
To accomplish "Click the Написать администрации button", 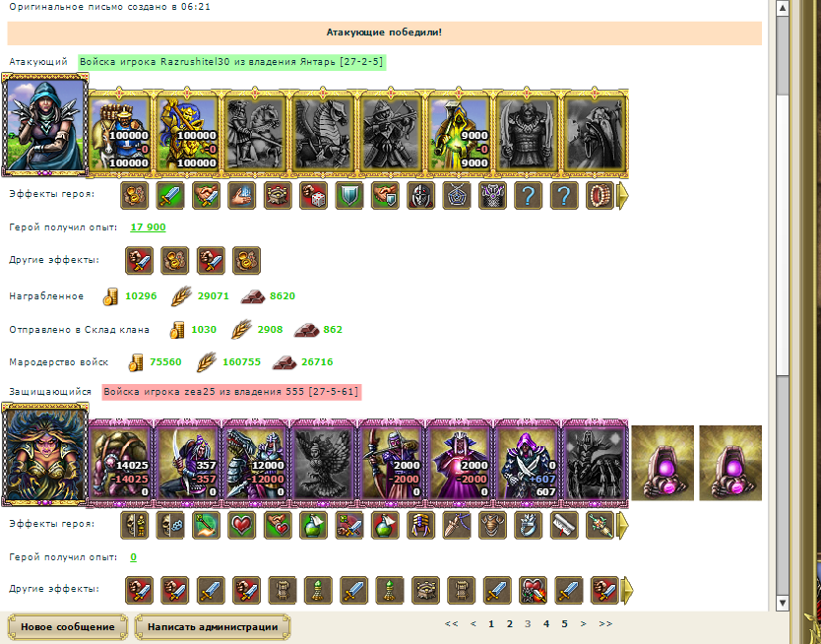I will 213,626.
